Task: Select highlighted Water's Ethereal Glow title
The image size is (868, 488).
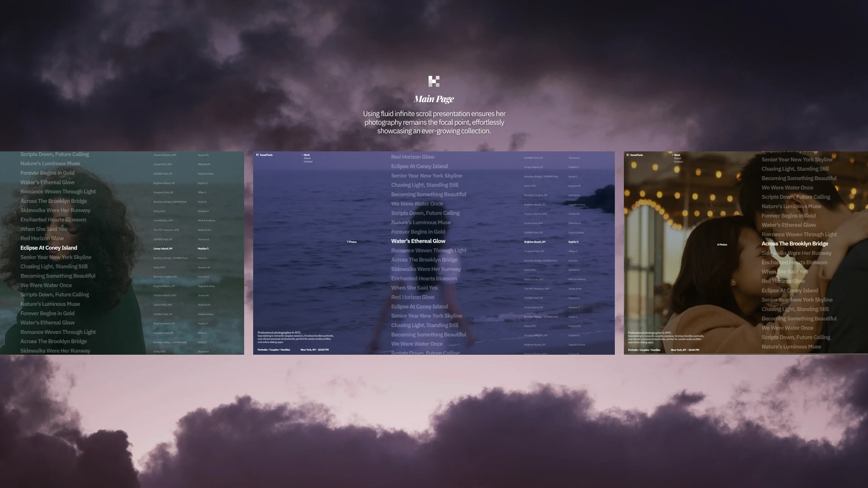Action: pos(418,241)
